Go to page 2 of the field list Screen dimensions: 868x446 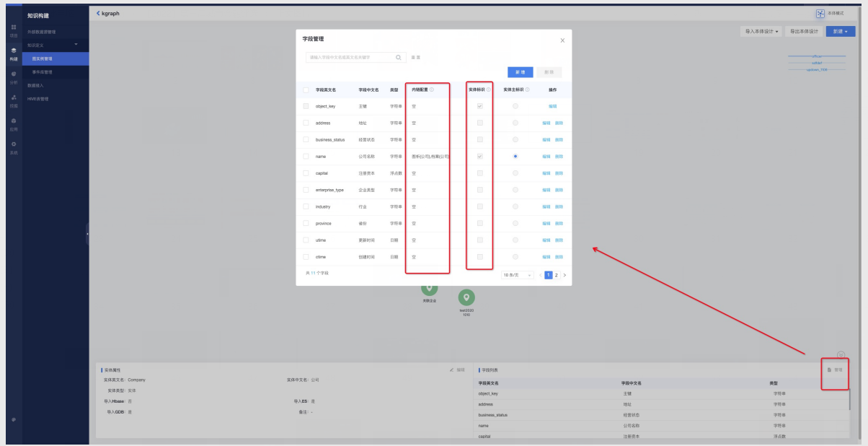(556, 275)
